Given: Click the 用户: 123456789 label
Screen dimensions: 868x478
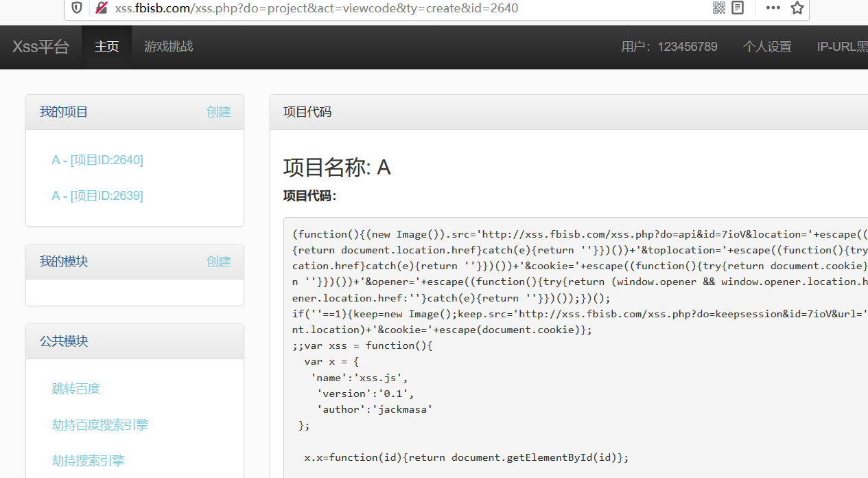Looking at the screenshot, I should coord(669,47).
